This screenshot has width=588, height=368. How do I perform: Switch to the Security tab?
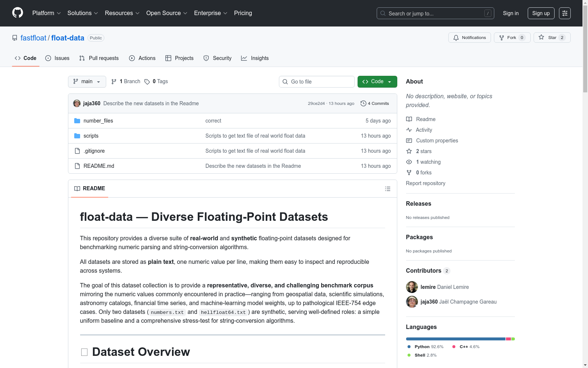pos(218,58)
